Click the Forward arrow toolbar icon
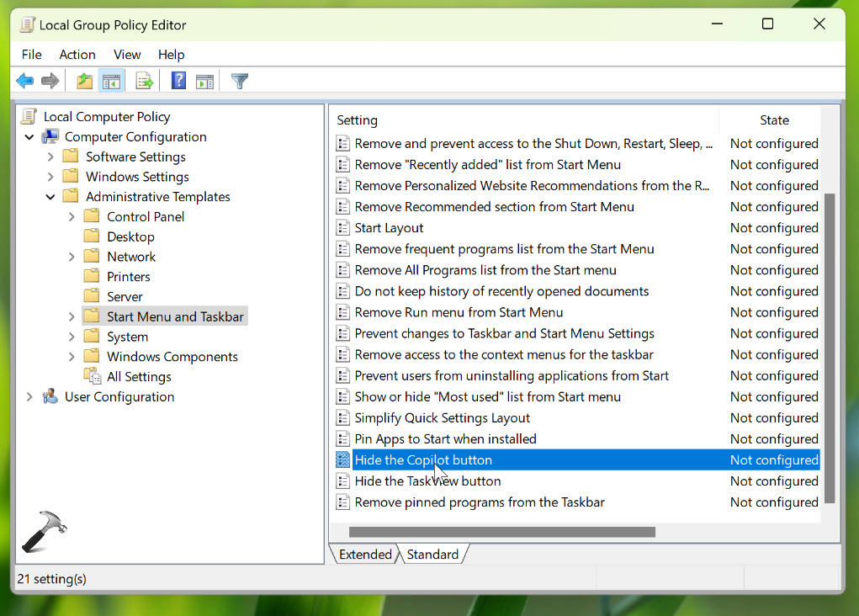Viewport: 859px width, 616px height. (x=50, y=81)
